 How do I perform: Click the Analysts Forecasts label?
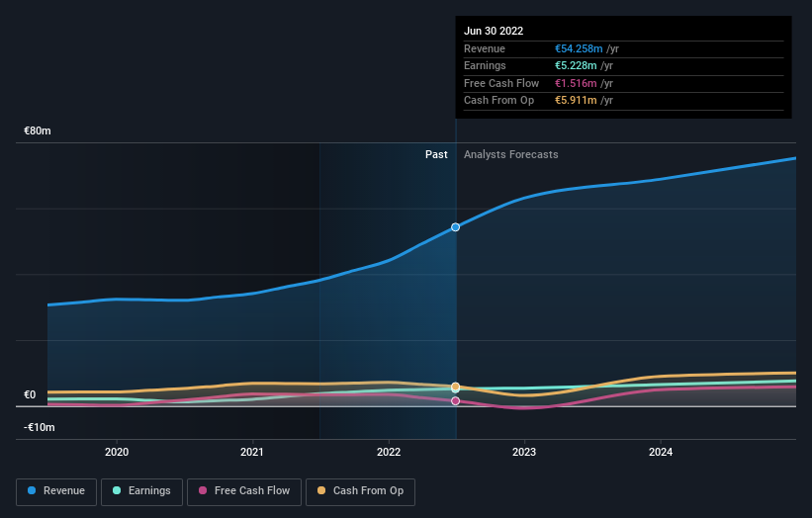(510, 154)
